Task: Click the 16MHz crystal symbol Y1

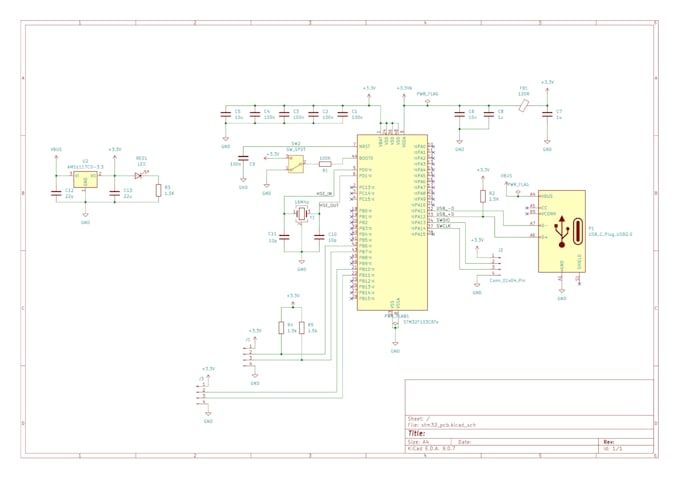Action: (301, 214)
